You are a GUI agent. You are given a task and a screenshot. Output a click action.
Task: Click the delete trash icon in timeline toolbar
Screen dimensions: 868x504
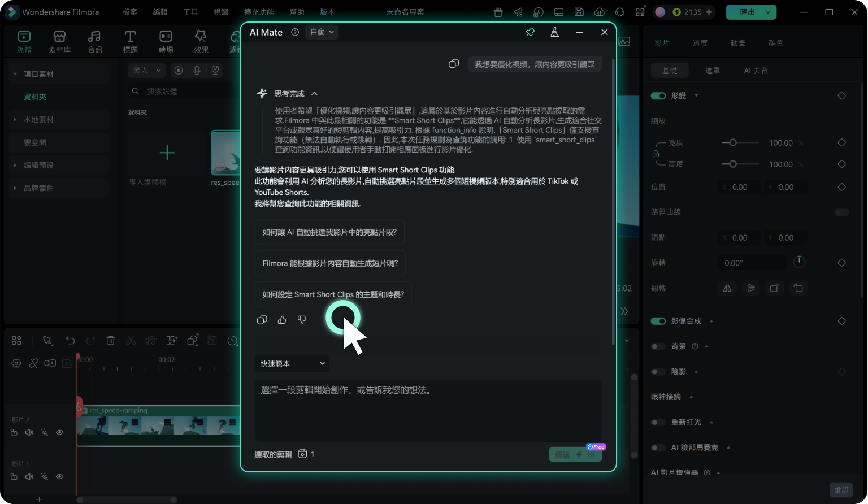(x=111, y=340)
